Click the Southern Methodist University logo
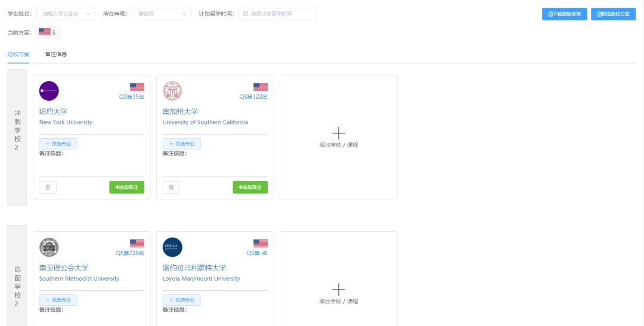The image size is (644, 326). tap(49, 247)
